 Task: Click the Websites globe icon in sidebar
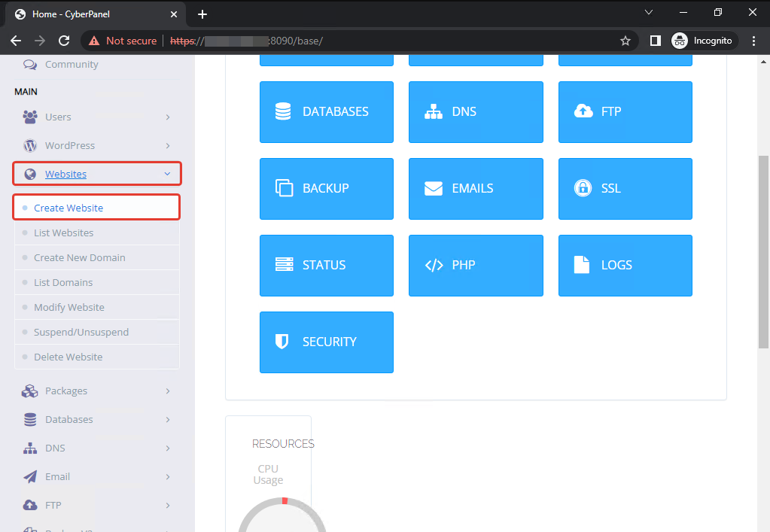[30, 175]
